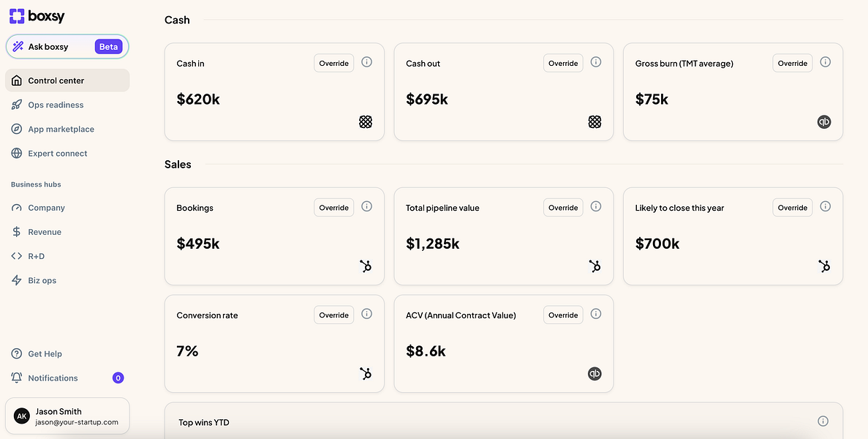Screen dimensions: 868x439
Task: Open Notifications in sidebar
Action: [x=53, y=378]
